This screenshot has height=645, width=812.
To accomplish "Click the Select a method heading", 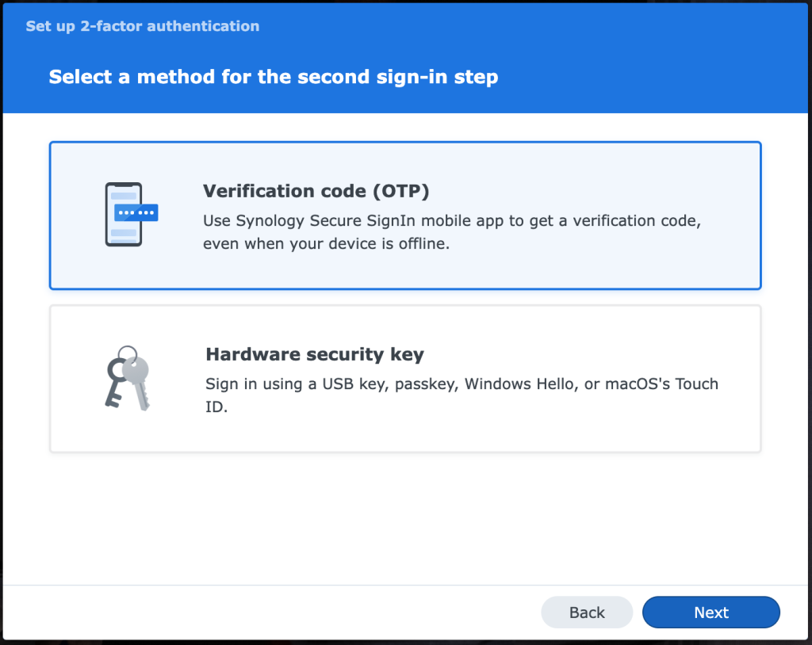I will pyautogui.click(x=274, y=77).
